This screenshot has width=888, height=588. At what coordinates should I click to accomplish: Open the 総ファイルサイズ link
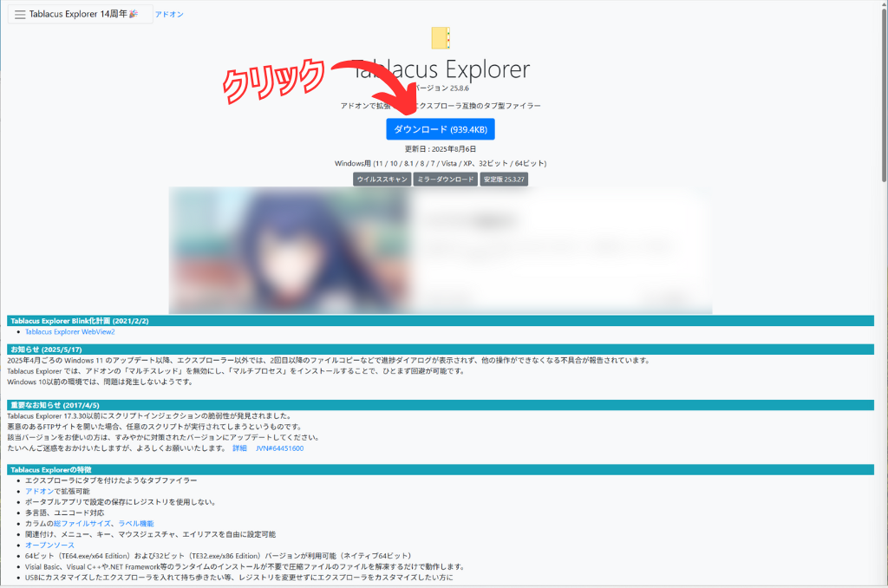(x=82, y=524)
